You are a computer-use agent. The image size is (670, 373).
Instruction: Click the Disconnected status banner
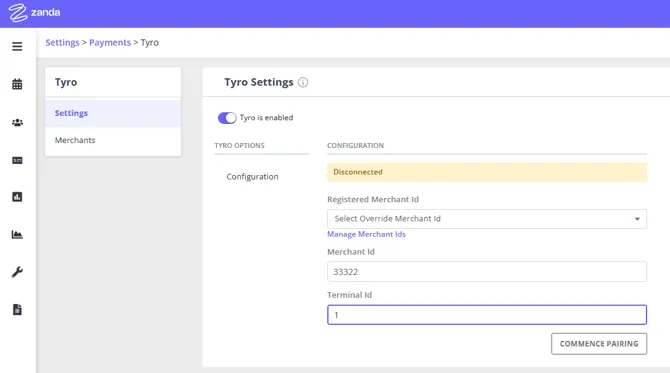click(x=487, y=172)
